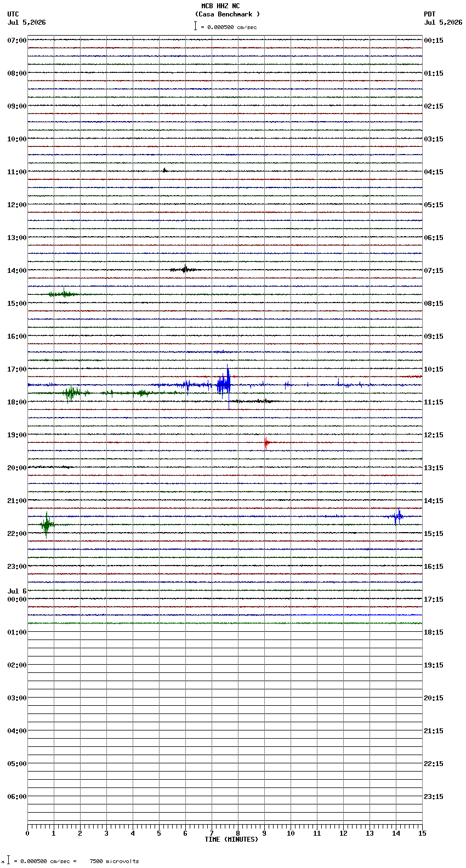Click the black event on the 14:00 trace
Viewport: 466px width, 868px height.
coord(185,269)
